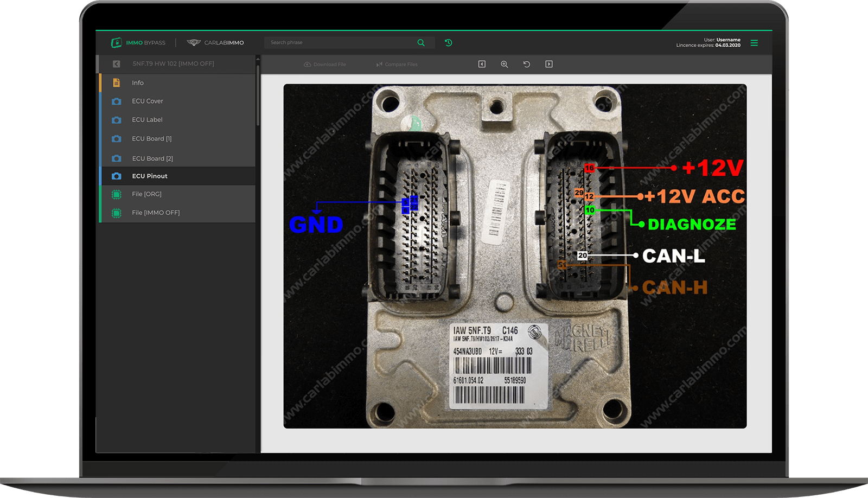Image resolution: width=868 pixels, height=498 pixels.
Task: Click the IMMO BYPASS brand text
Action: click(x=145, y=42)
